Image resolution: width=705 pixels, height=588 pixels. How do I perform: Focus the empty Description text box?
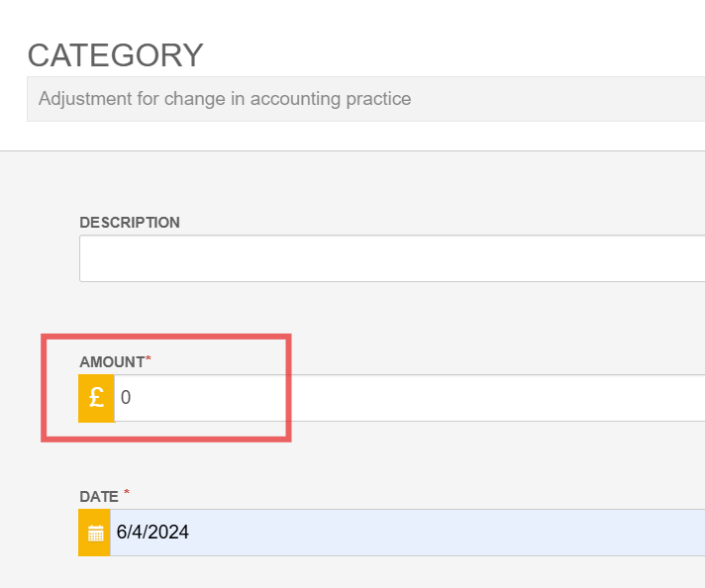coord(392,258)
